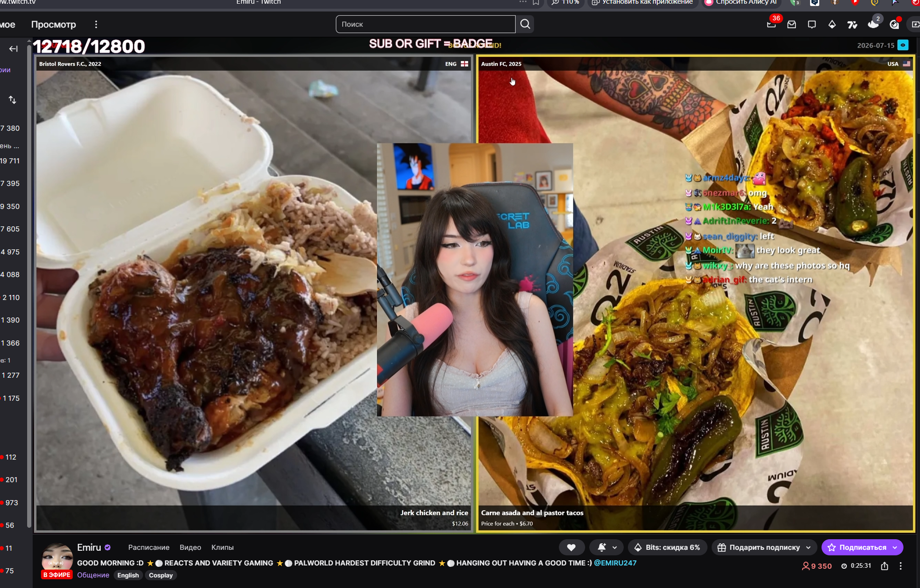Open the three-dot More menu beside Просмотр

(x=96, y=24)
